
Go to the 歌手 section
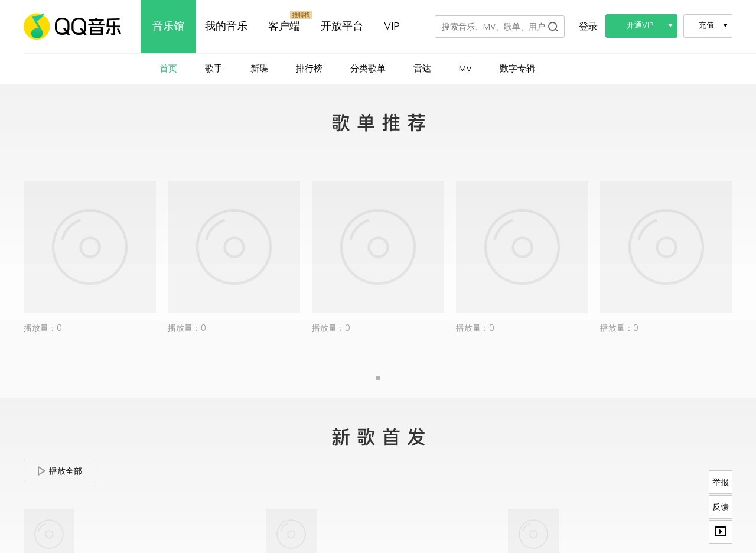214,69
